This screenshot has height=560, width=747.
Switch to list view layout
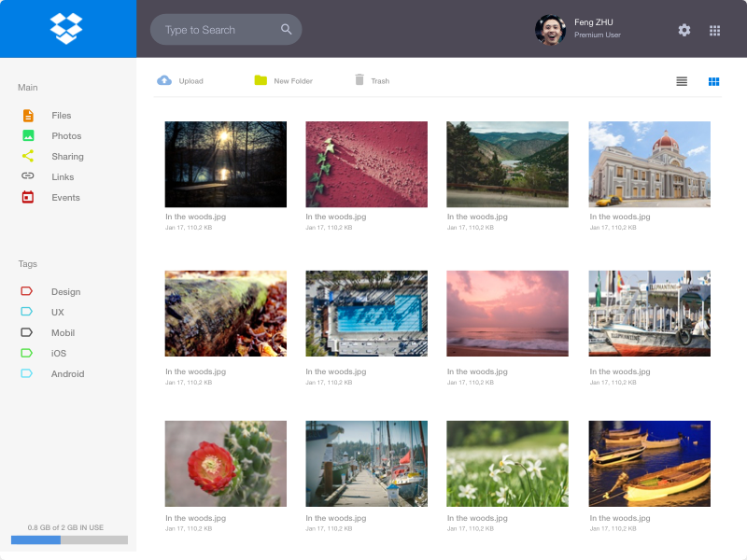coord(682,81)
